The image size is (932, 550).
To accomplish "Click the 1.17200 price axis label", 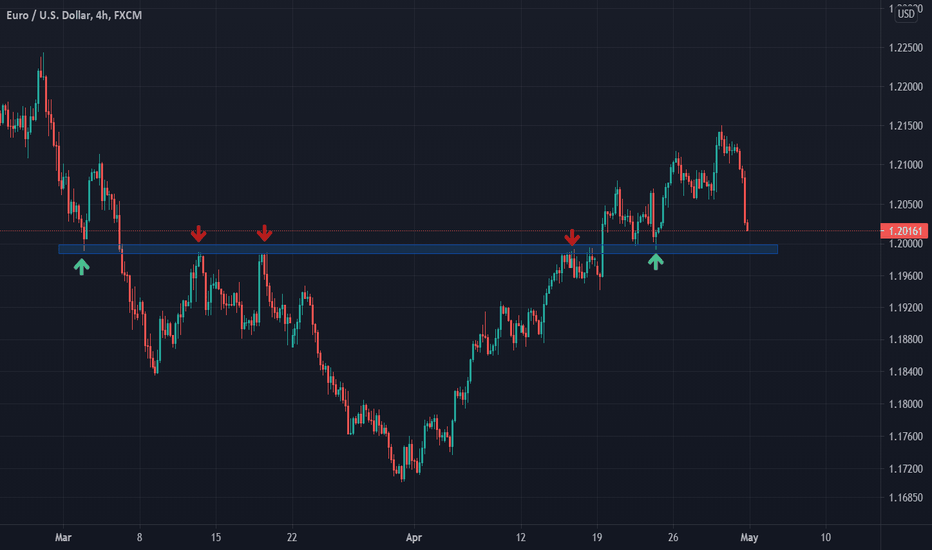I will pos(906,469).
